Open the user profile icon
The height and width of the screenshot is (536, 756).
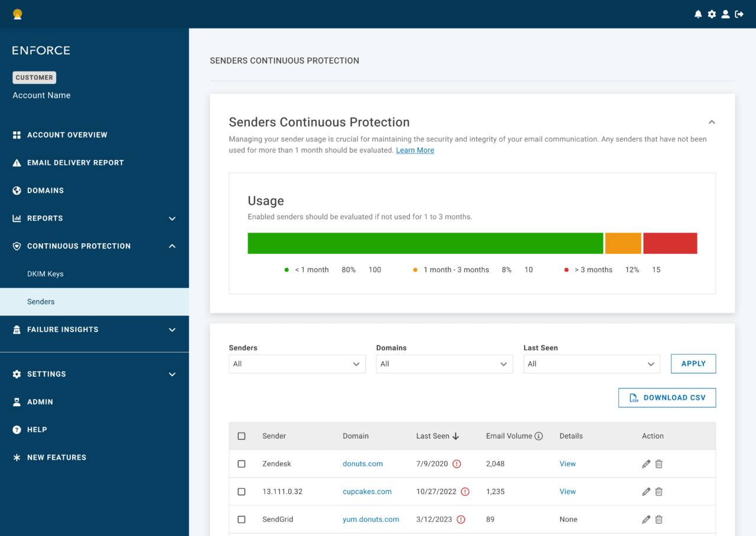(725, 14)
